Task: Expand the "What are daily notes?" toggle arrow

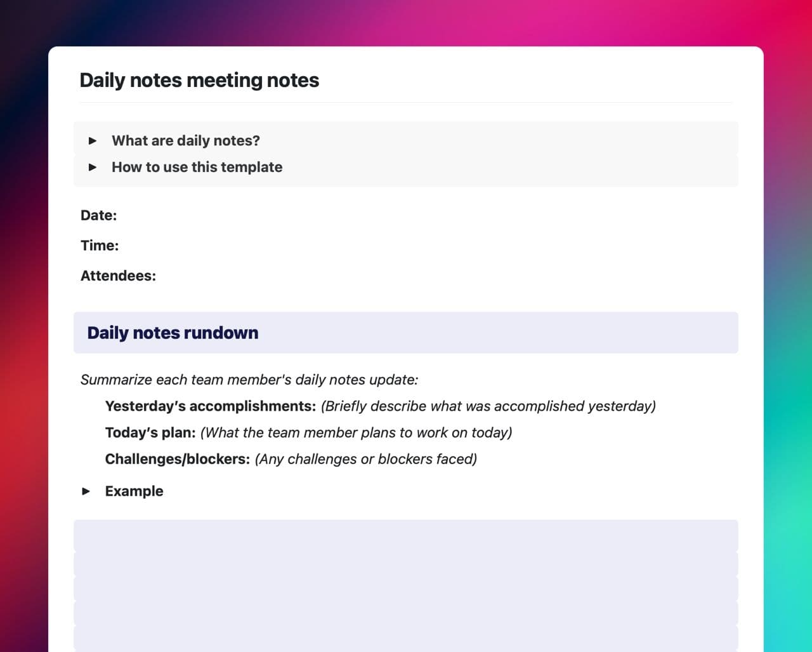Action: [x=93, y=140]
